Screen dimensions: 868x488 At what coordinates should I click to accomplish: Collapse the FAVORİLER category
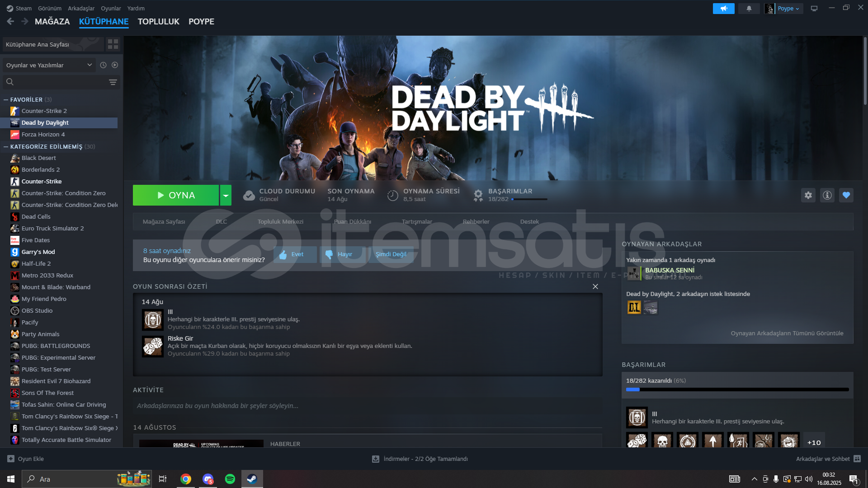pos(6,99)
